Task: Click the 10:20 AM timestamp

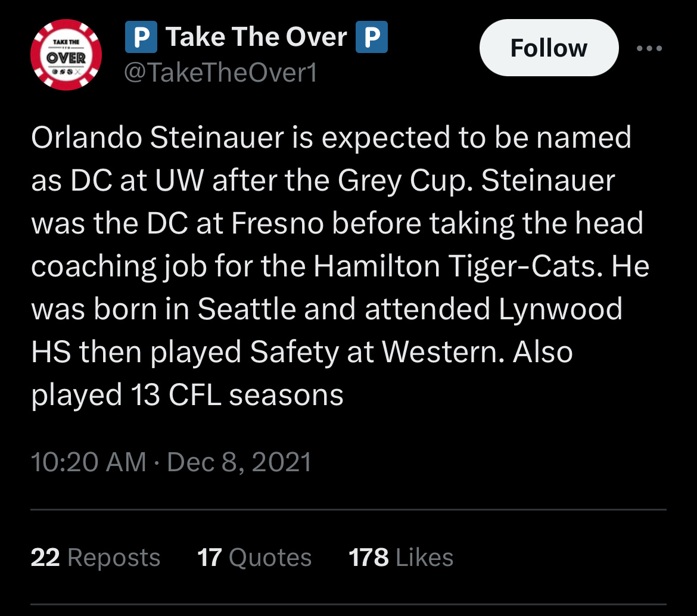Action: click(x=88, y=462)
